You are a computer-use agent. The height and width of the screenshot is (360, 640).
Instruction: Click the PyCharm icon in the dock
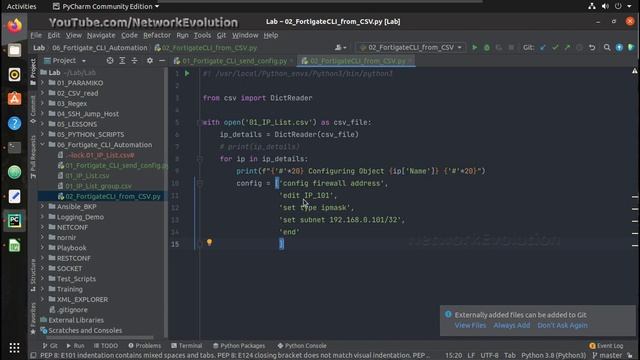coord(14,221)
